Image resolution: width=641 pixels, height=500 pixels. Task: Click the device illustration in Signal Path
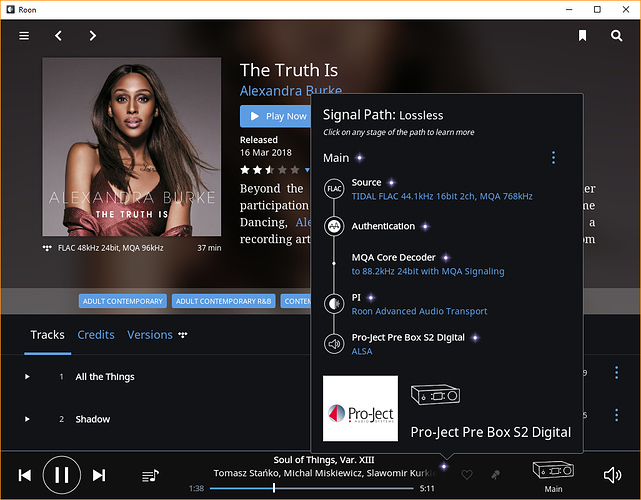435,394
